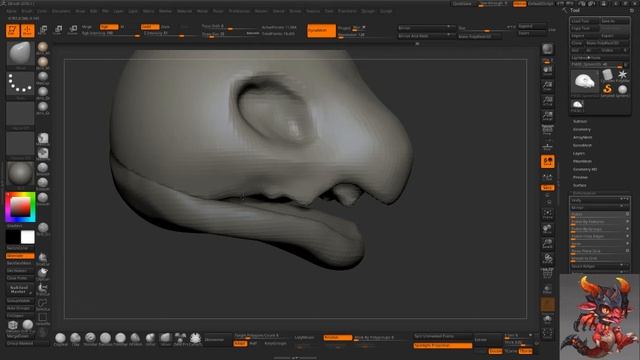Click the QuickSave button
Viewport: 640px width, 360px height.
click(462, 4)
